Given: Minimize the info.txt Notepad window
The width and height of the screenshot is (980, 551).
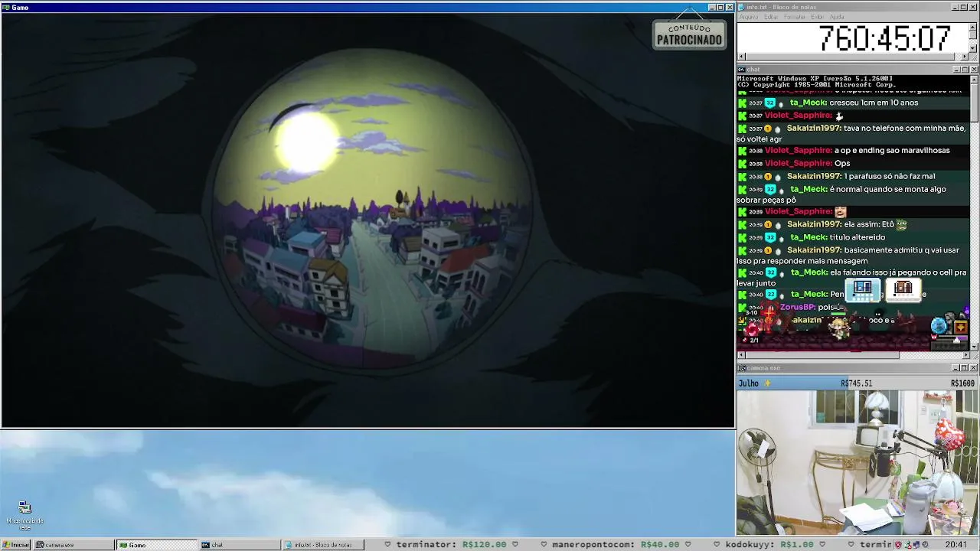Looking at the screenshot, I should [955, 8].
